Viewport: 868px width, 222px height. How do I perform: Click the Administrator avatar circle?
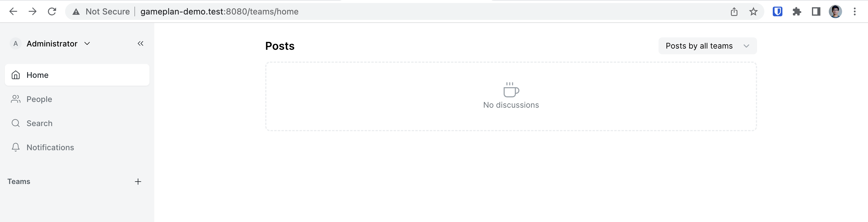point(15,43)
